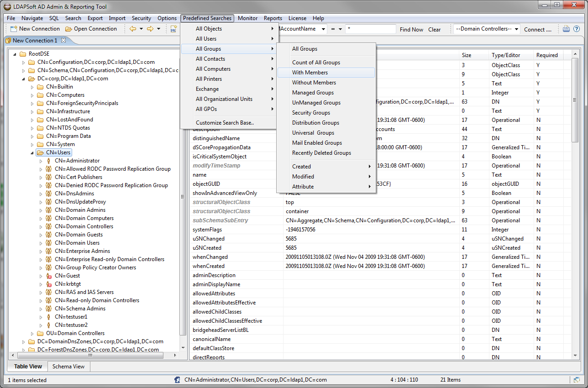Click the CN=krbtgt disabled user icon
The height and width of the screenshot is (388, 588).
click(48, 284)
